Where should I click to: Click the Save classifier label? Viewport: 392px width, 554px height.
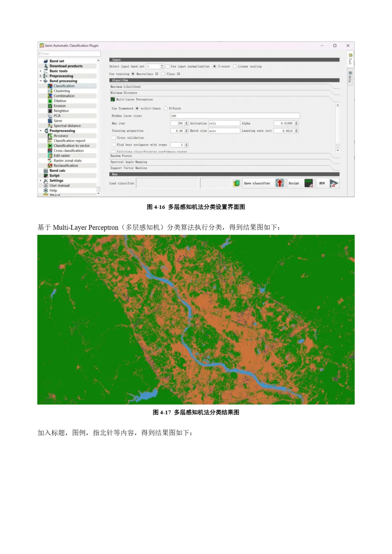click(x=257, y=184)
